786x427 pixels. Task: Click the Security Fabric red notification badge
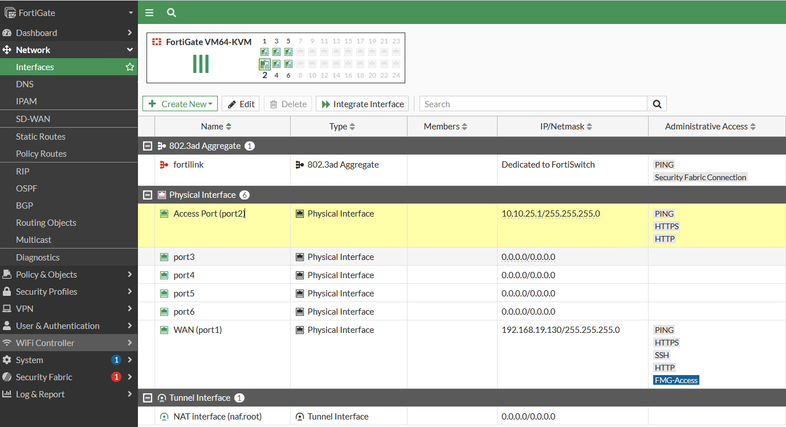(x=116, y=377)
